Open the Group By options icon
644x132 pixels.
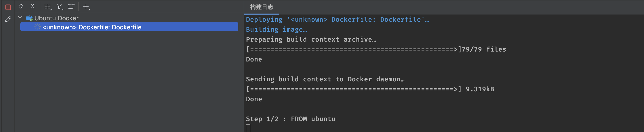47,7
